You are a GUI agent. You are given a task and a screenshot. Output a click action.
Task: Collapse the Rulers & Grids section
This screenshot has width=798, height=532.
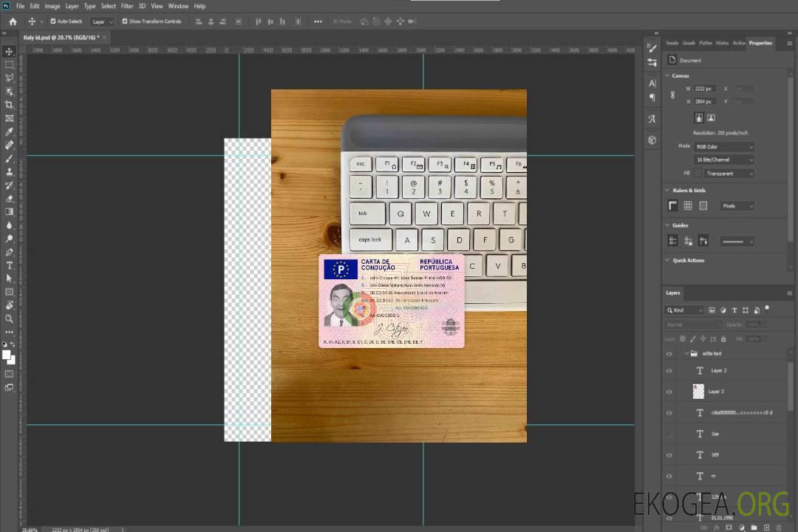point(667,191)
